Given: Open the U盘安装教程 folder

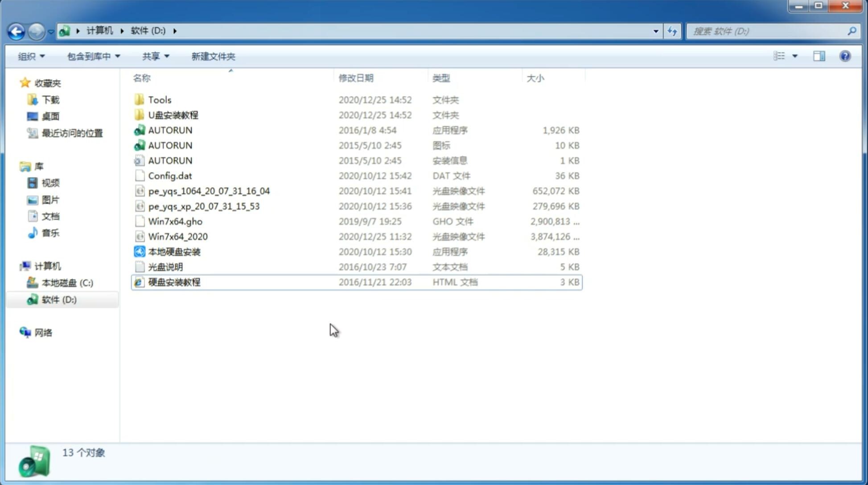Looking at the screenshot, I should point(173,115).
